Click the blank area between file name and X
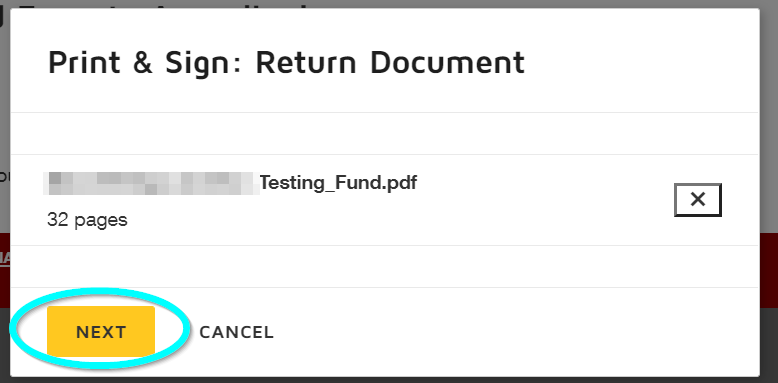 pyautogui.click(x=546, y=200)
